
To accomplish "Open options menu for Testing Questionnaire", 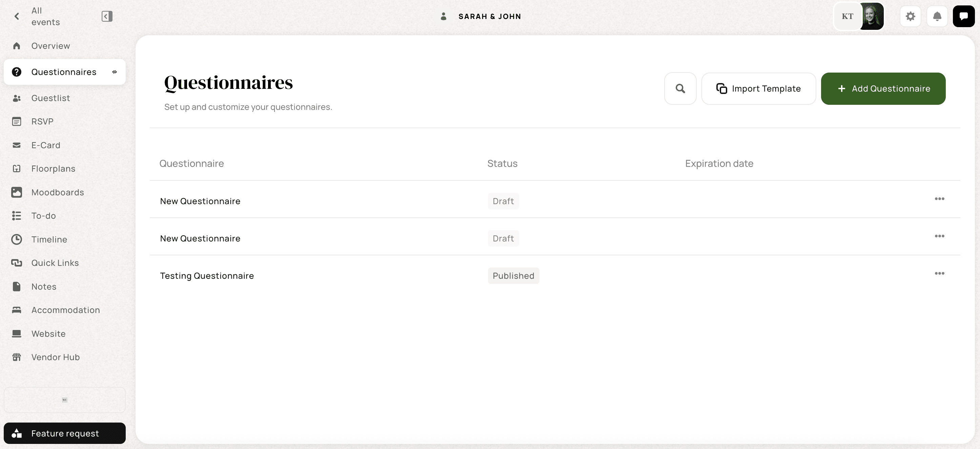I will pyautogui.click(x=939, y=274).
